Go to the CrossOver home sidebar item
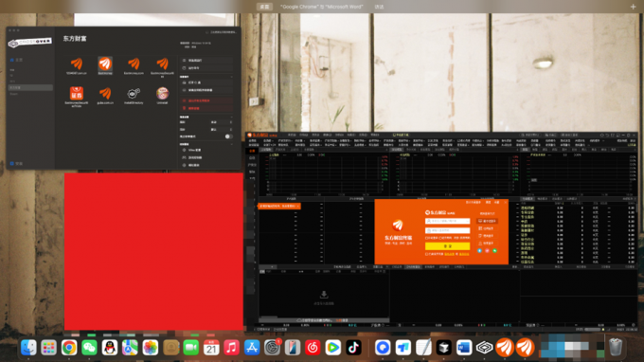The image size is (644, 362). coord(16,60)
